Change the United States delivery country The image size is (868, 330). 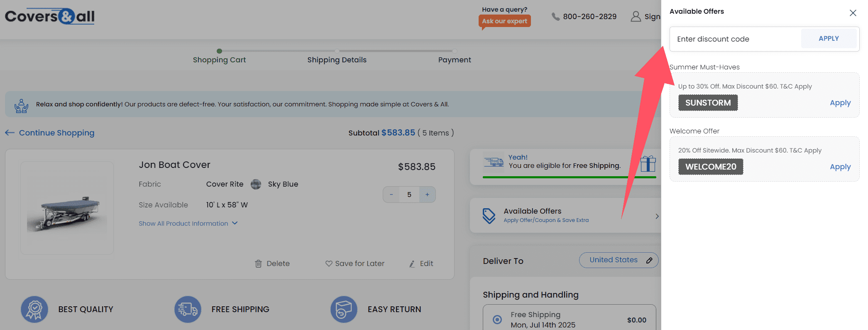[x=619, y=260]
